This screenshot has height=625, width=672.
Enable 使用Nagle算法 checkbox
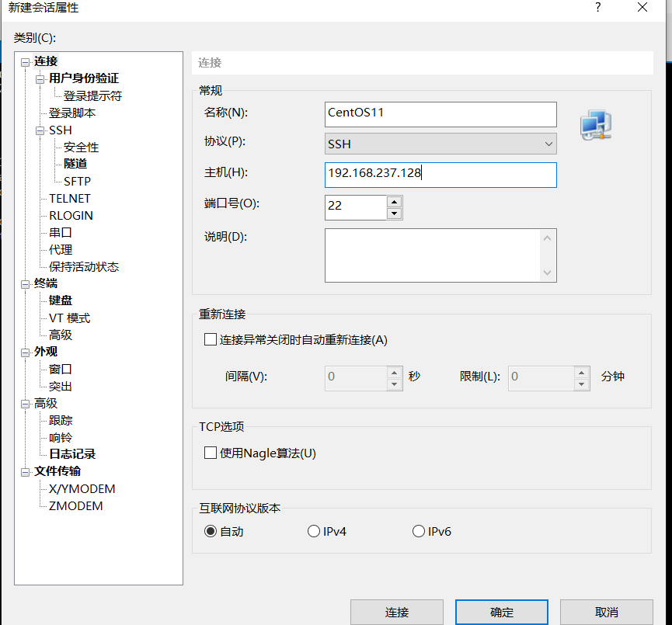pyautogui.click(x=210, y=453)
